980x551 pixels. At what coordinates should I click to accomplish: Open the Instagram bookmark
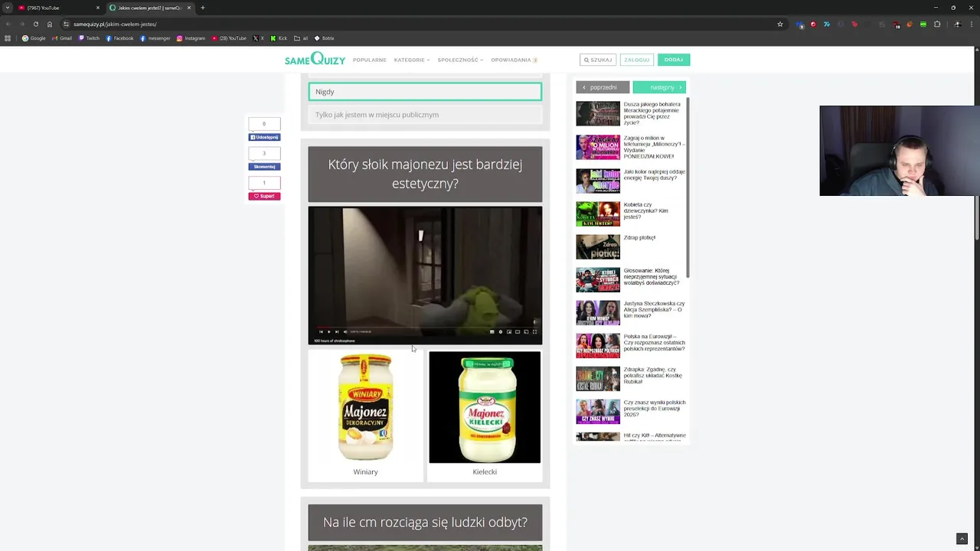click(191, 38)
